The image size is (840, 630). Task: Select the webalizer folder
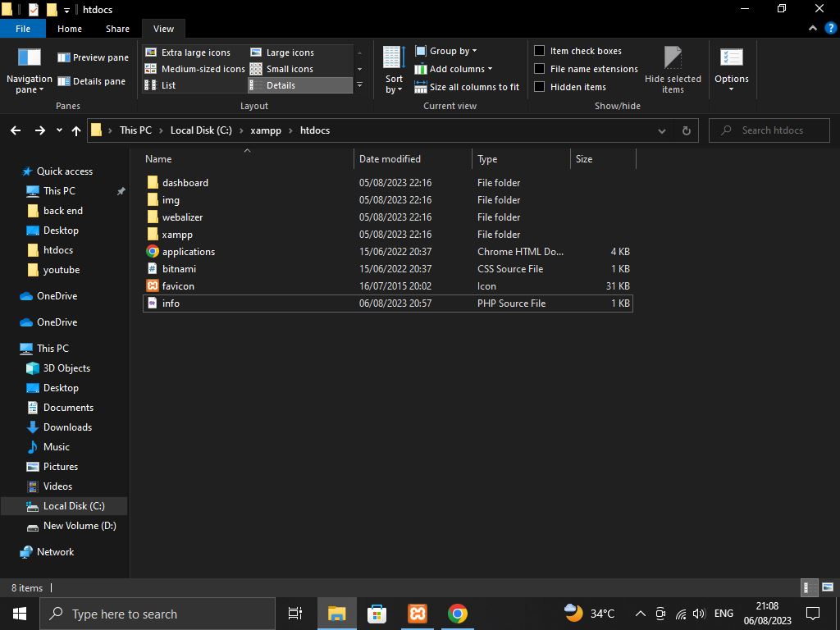click(x=388, y=217)
